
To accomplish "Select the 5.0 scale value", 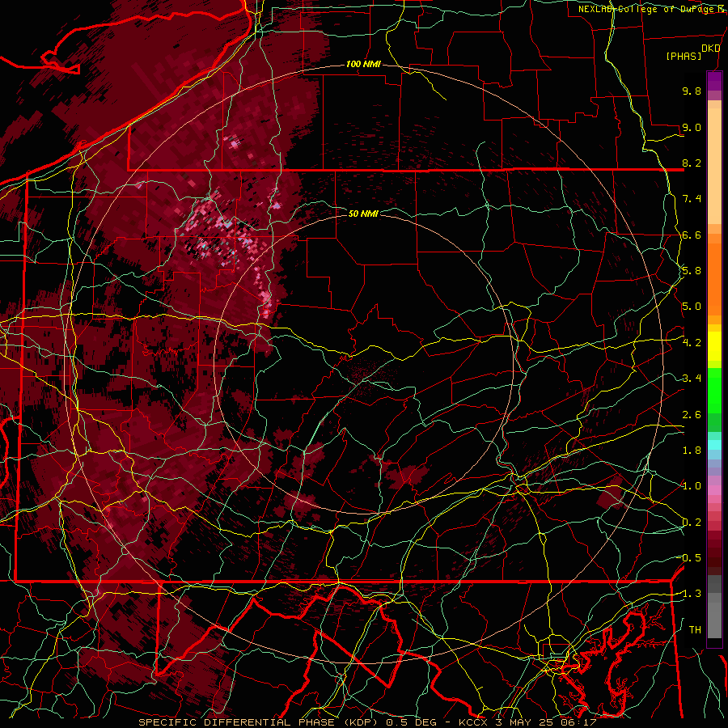I will (x=692, y=307).
